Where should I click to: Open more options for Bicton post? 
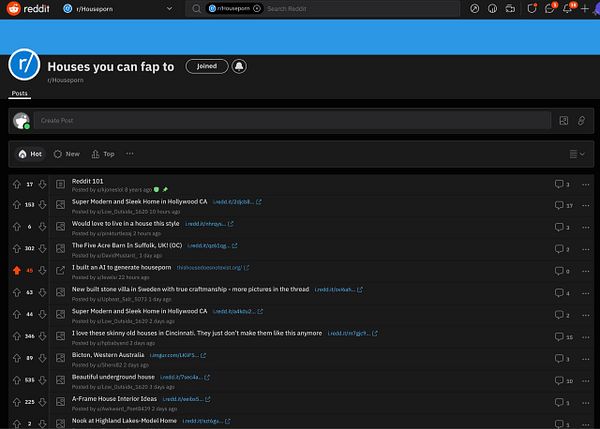585,359
